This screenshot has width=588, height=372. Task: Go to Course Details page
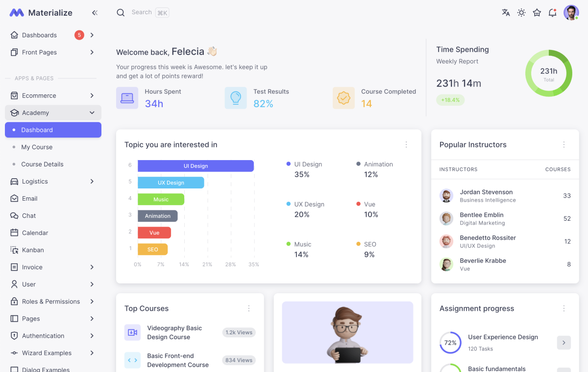tap(43, 164)
